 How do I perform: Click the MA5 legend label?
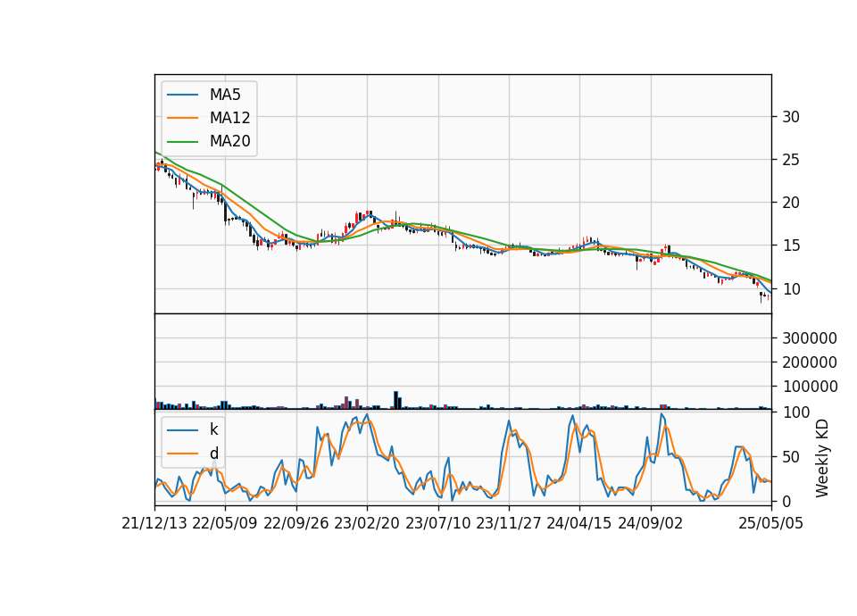click(x=225, y=95)
